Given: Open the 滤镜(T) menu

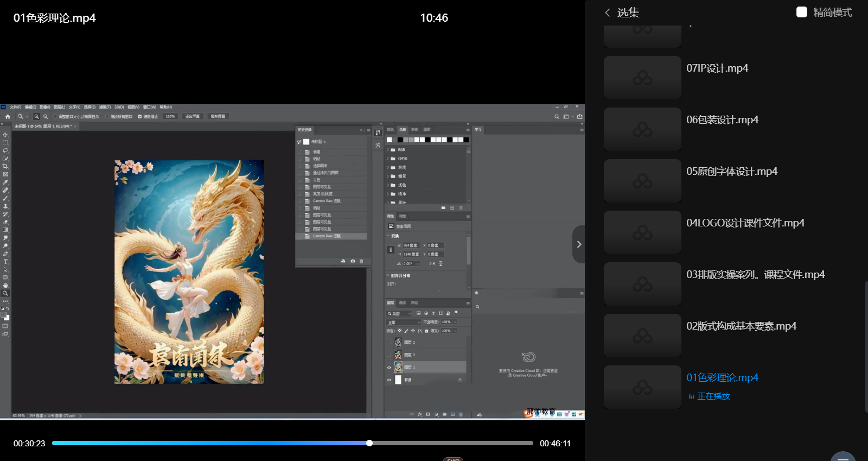Looking at the screenshot, I should (x=105, y=107).
